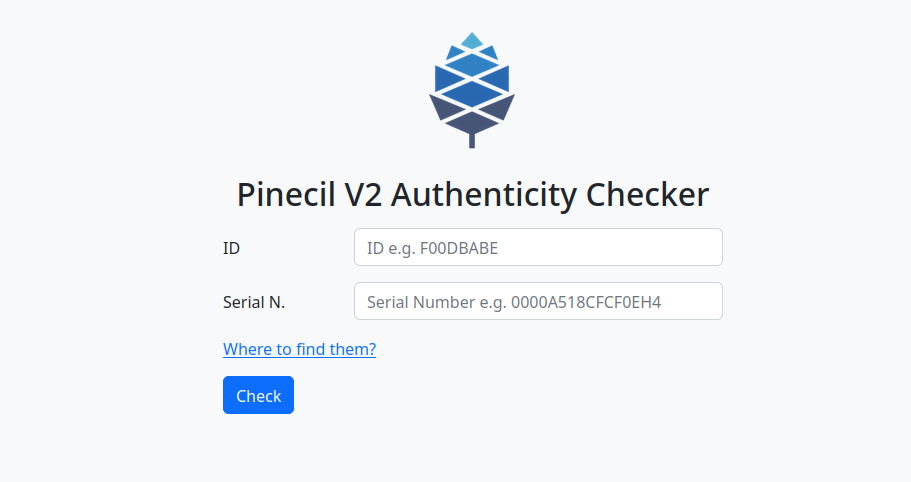Click the "ID" field label
Screen dimensions: 911x482
coord(231,248)
